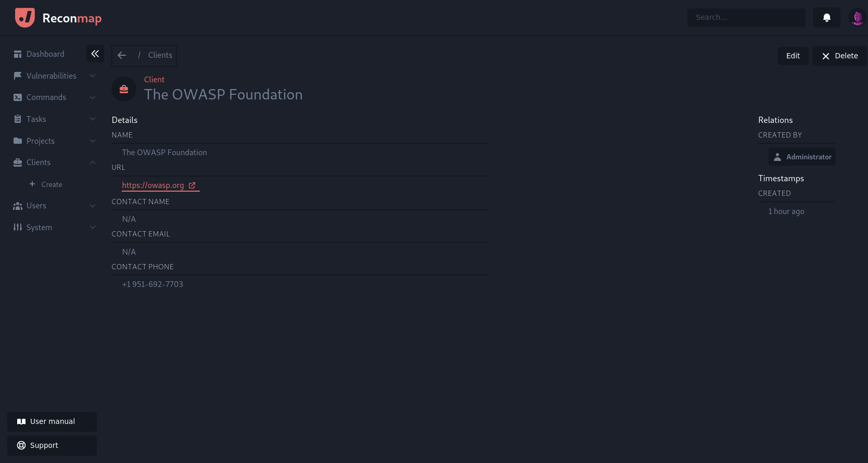The image size is (868, 463).
Task: Collapse the sidebar with double-chevron icon
Action: (95, 54)
